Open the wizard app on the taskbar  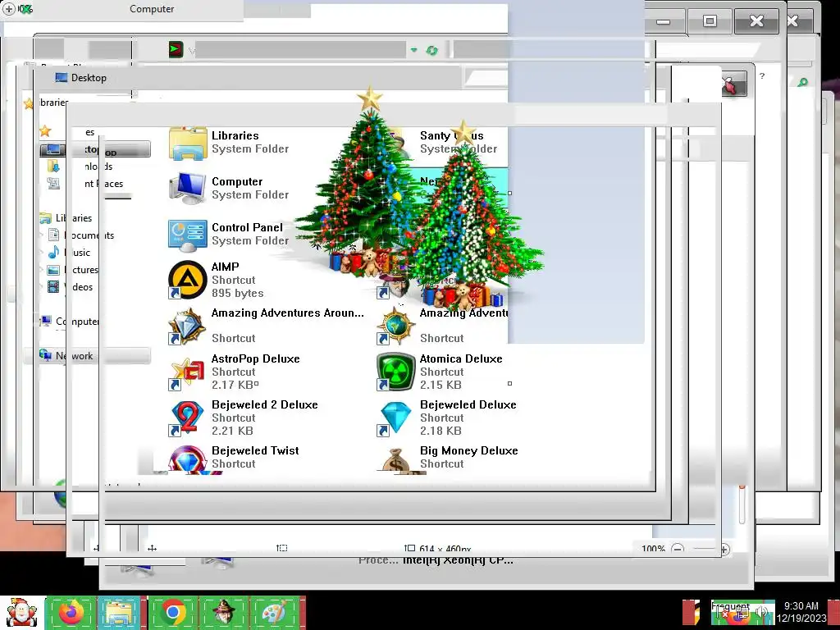pyautogui.click(x=223, y=612)
